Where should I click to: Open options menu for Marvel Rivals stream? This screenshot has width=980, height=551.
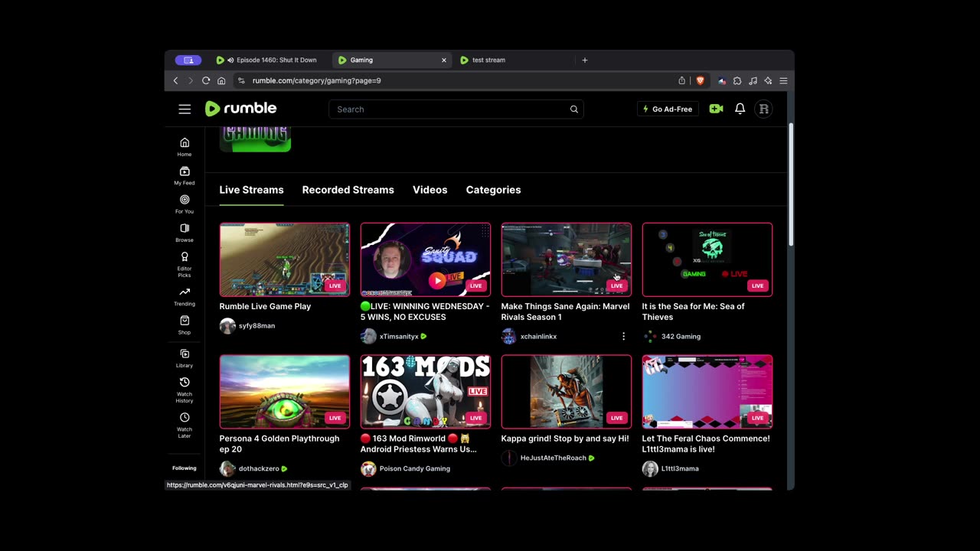[x=623, y=336]
